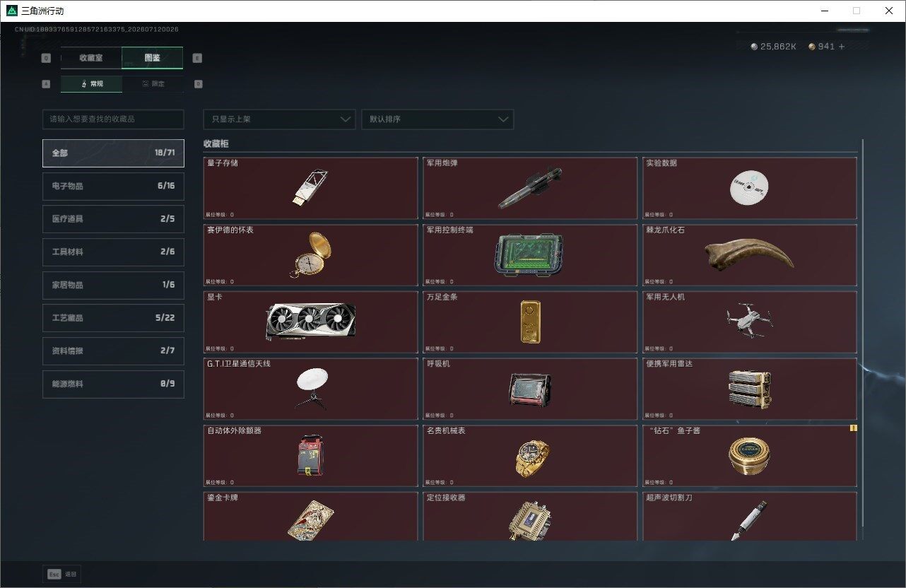Select the 全部 category (18/71)
The image size is (906, 588).
(x=113, y=153)
